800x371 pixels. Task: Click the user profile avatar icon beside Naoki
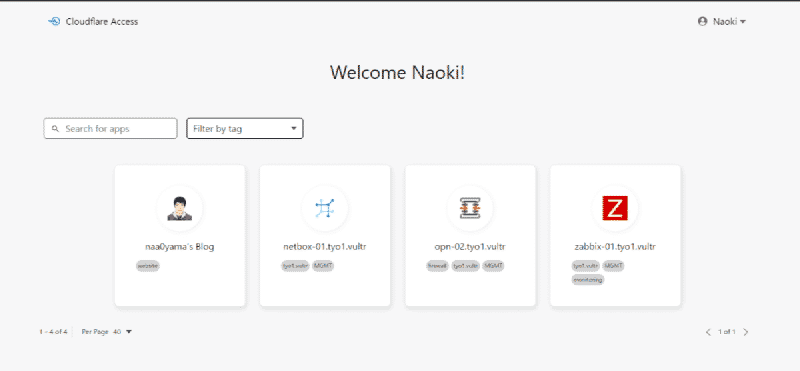pos(703,21)
